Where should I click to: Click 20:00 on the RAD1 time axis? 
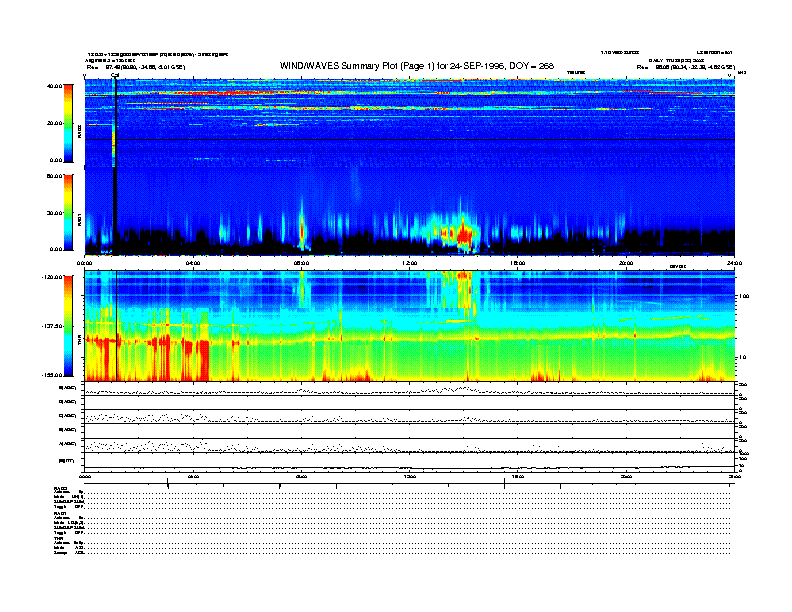coord(626,263)
